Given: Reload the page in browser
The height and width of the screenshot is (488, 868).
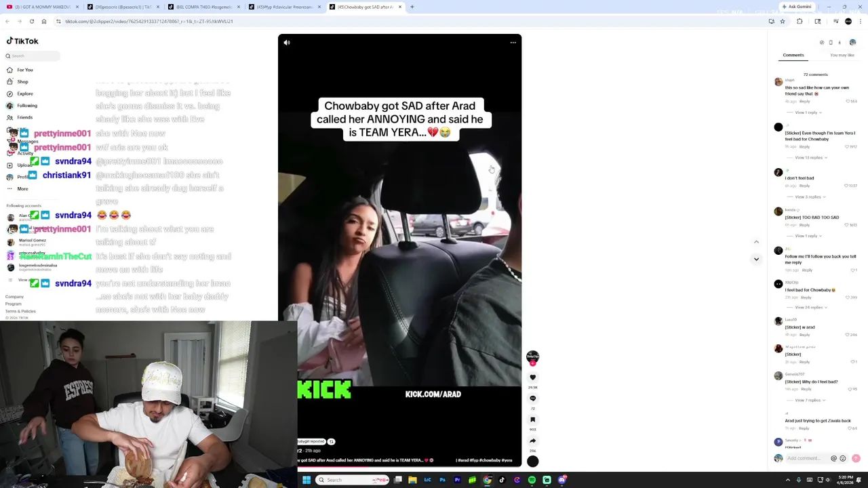Looking at the screenshot, I should point(31,21).
